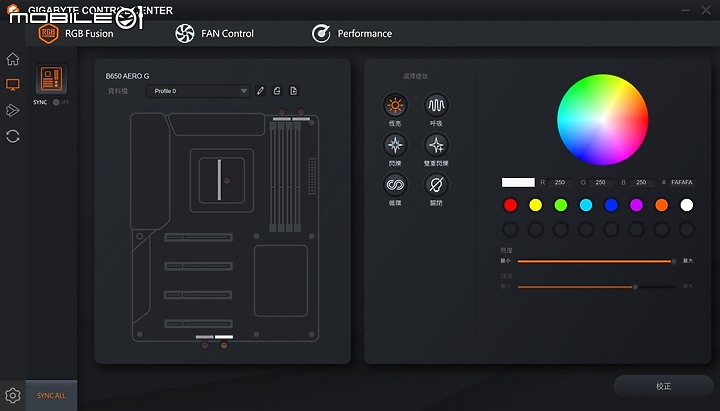Screen dimensions: 720x411
Task: Expand the Profile 0 dropdown
Action: click(198, 91)
